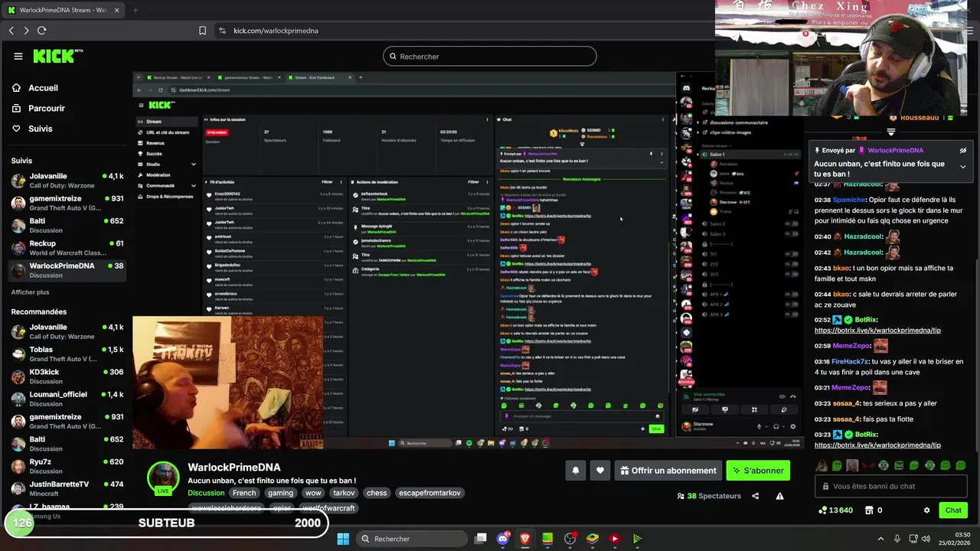980x551 pixels.
Task: Open the Kick hamburger menu
Action: [x=18, y=56]
